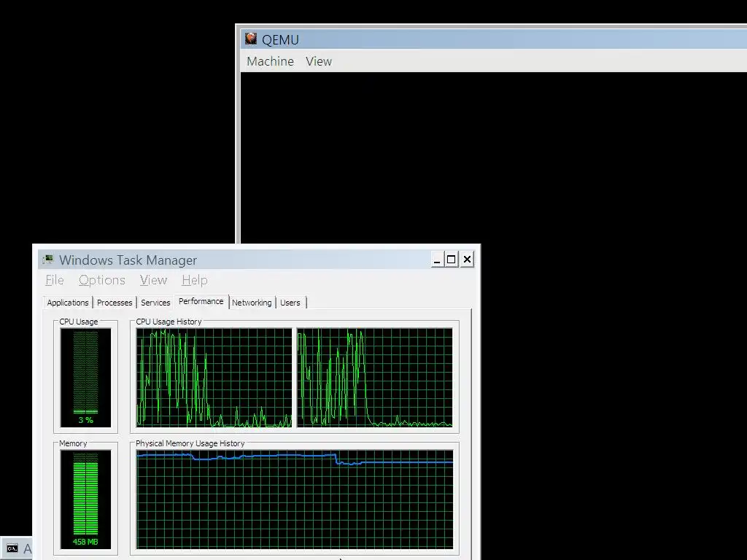This screenshot has height=560, width=747.
Task: Maximize the Task Manager window
Action: coord(451,260)
